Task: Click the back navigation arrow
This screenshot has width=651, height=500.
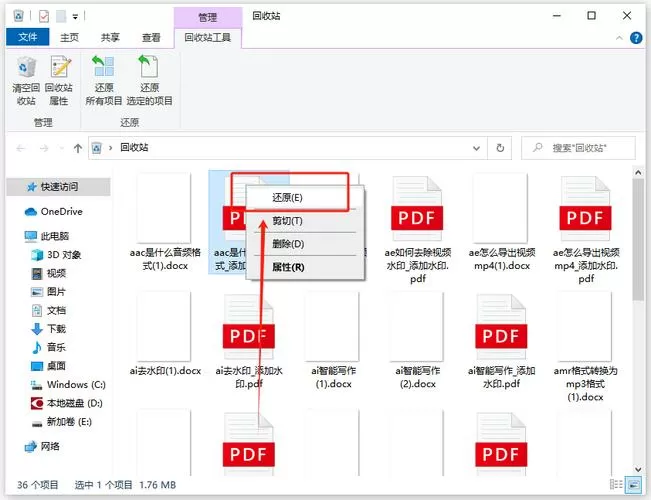Action: coord(21,148)
